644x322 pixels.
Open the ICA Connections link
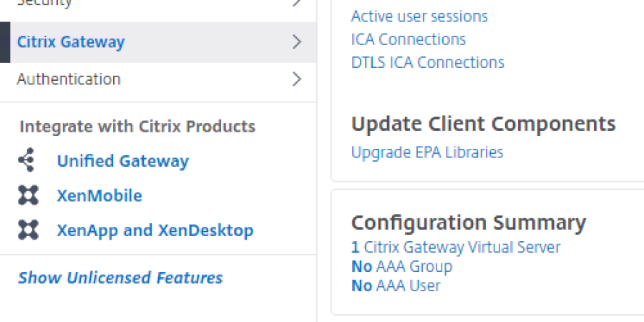point(409,39)
